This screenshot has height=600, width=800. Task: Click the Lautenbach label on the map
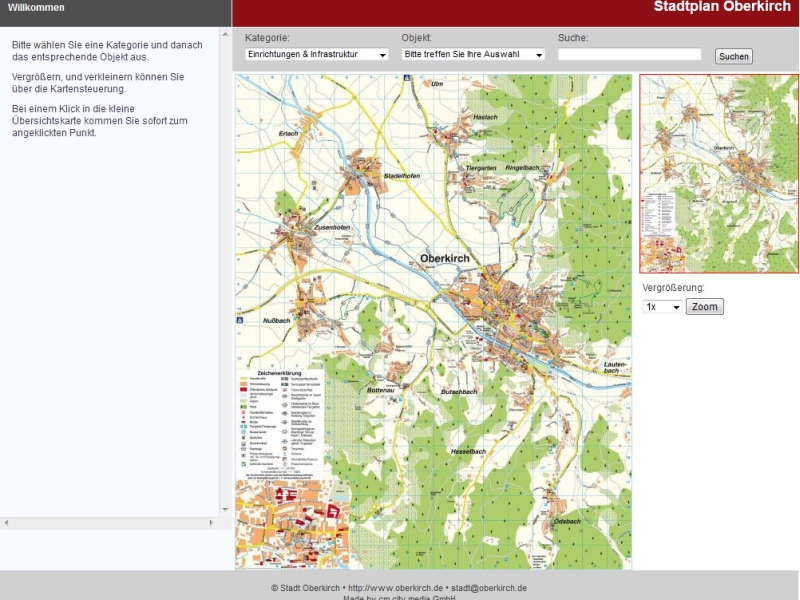(614, 367)
